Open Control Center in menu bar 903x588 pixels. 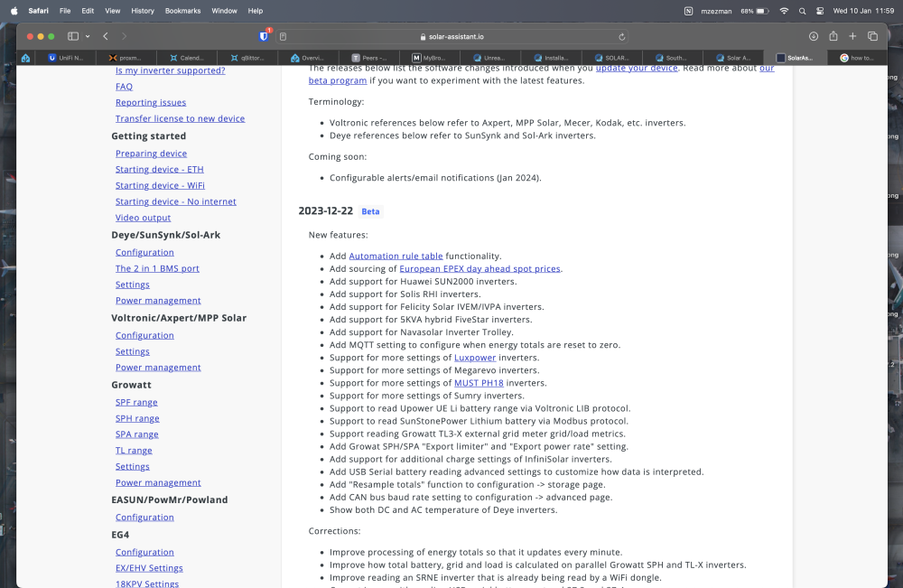click(820, 11)
